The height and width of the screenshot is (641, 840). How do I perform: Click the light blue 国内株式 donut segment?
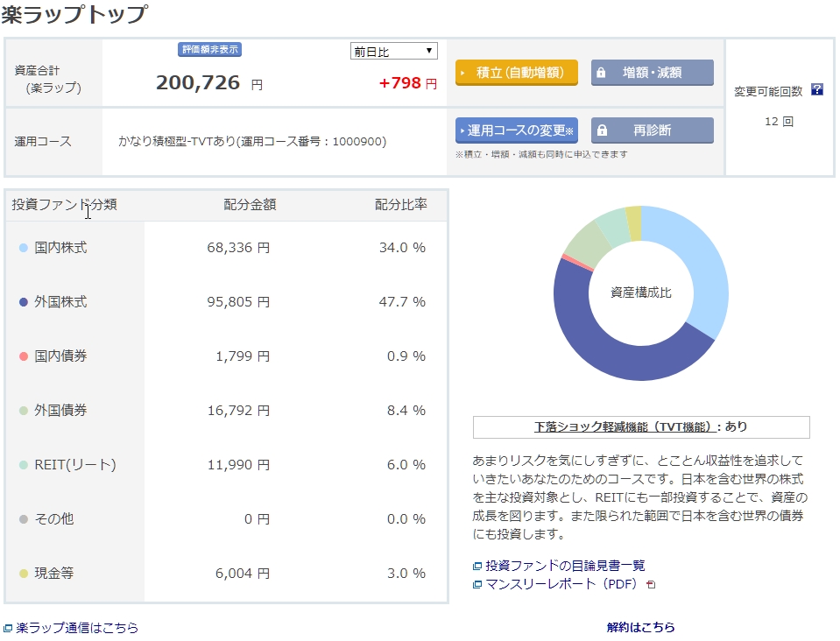pos(701,263)
